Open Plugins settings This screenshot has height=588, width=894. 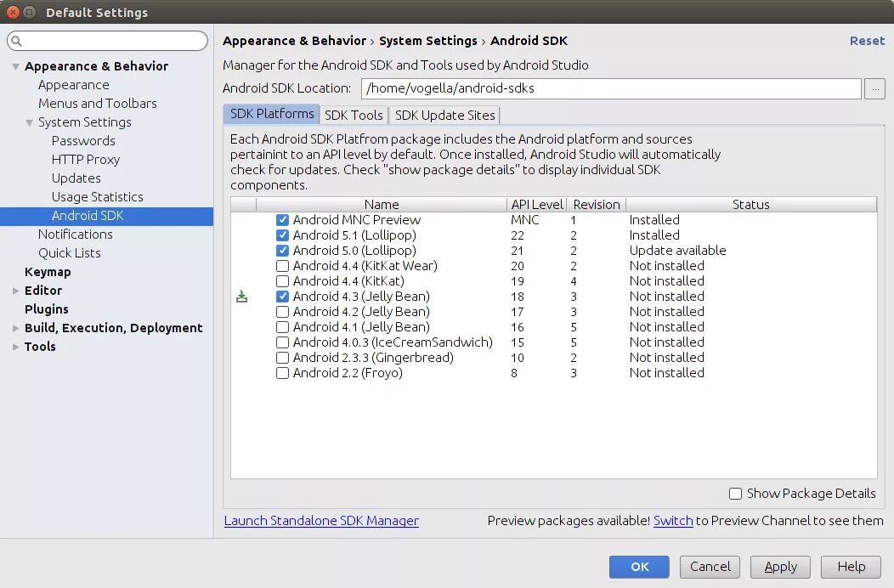(x=46, y=309)
